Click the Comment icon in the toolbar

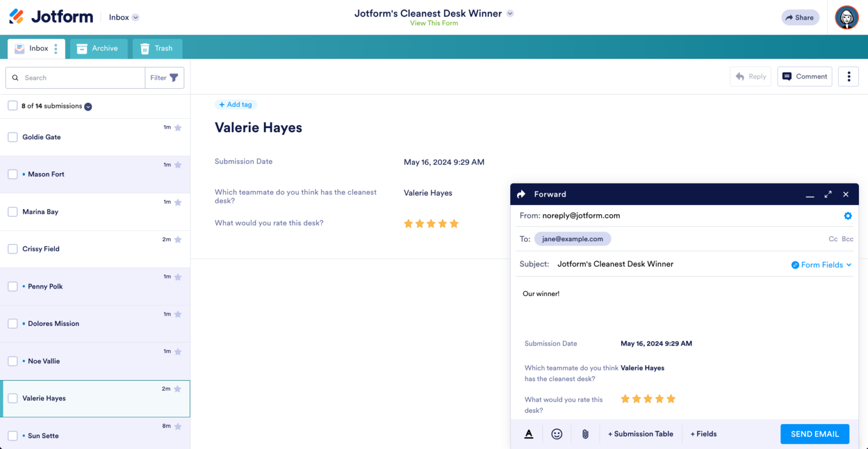coord(805,76)
